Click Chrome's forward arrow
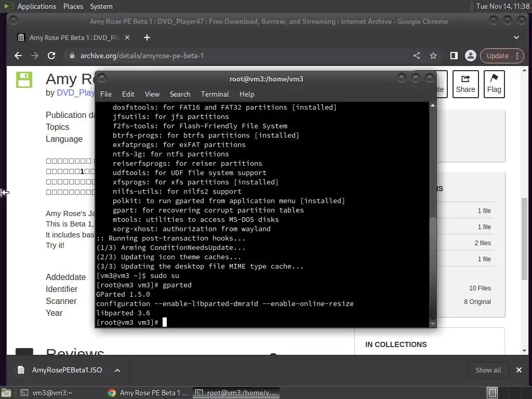This screenshot has width=532, height=399. pos(35,56)
